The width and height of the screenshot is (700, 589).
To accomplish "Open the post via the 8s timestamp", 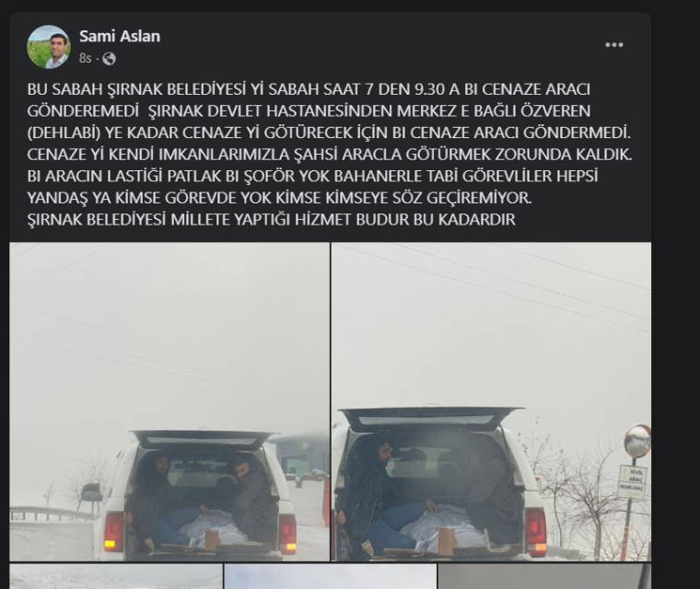I will pos(86,59).
